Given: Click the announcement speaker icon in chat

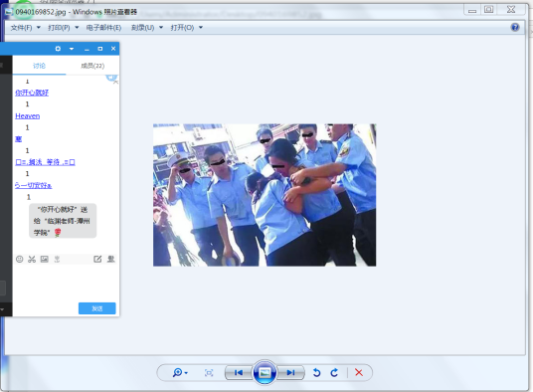Looking at the screenshot, I should coord(111,79).
